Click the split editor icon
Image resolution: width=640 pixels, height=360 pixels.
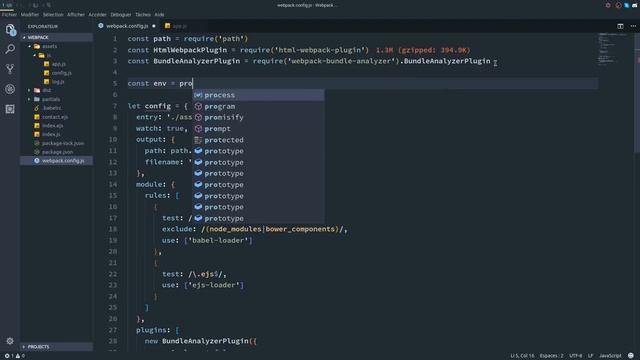620,26
